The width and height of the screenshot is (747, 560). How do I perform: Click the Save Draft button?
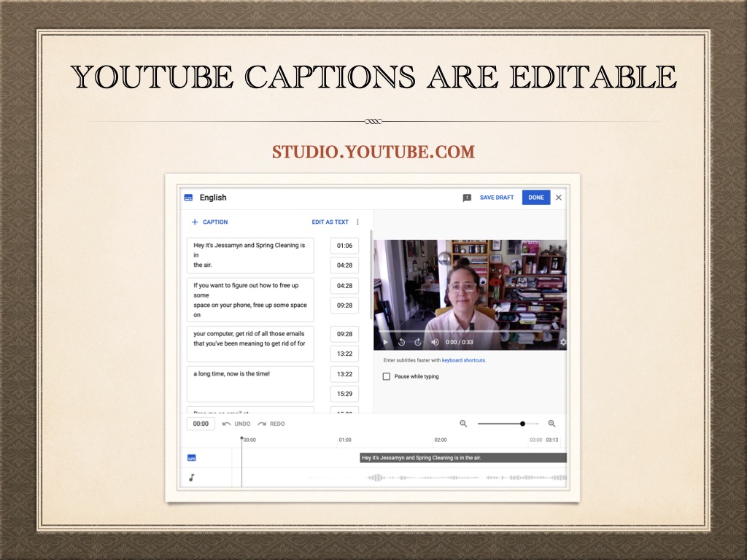pyautogui.click(x=496, y=198)
